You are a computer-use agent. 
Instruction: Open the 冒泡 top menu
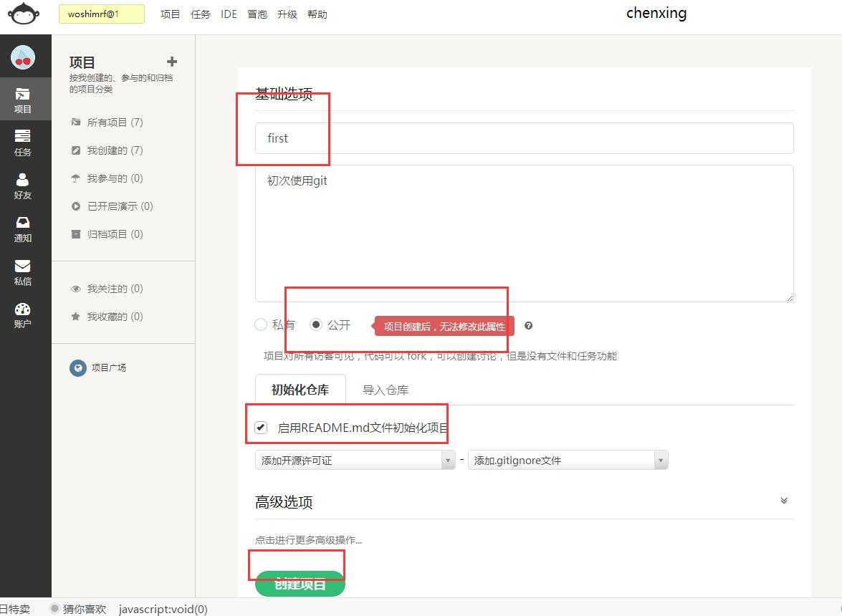click(257, 14)
